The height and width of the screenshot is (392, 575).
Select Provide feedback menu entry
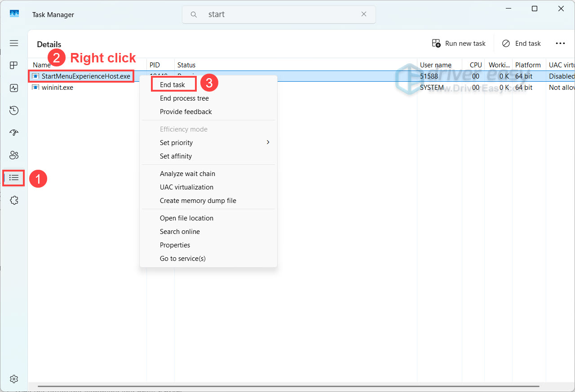pos(186,112)
